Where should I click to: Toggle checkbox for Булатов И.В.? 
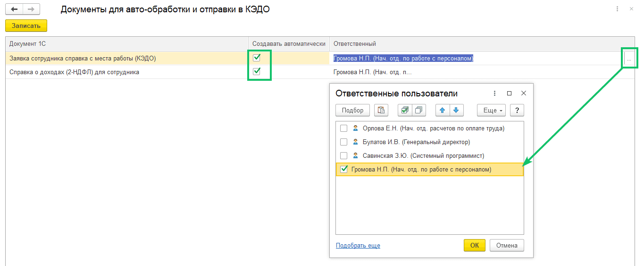[x=343, y=142]
